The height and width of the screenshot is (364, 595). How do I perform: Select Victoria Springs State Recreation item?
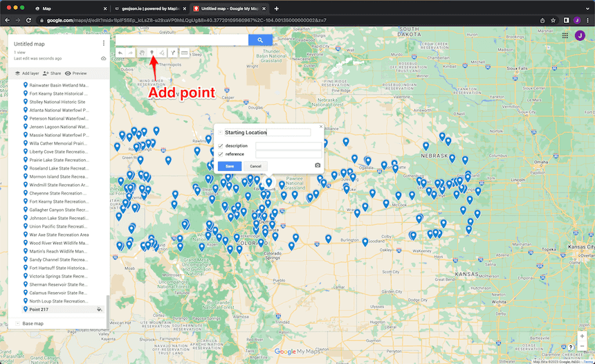point(59,276)
